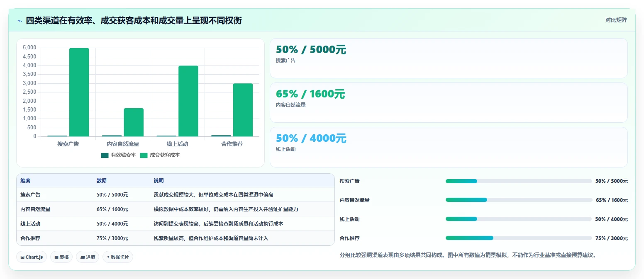Click the 进度 badge
This screenshot has width=644, height=279.
pos(88,257)
